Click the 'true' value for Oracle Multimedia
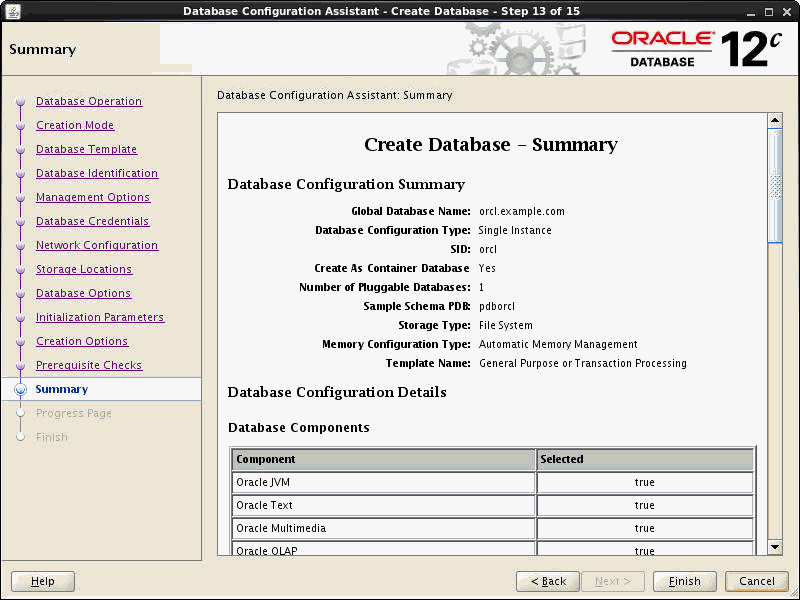This screenshot has width=800, height=600. (x=644, y=528)
